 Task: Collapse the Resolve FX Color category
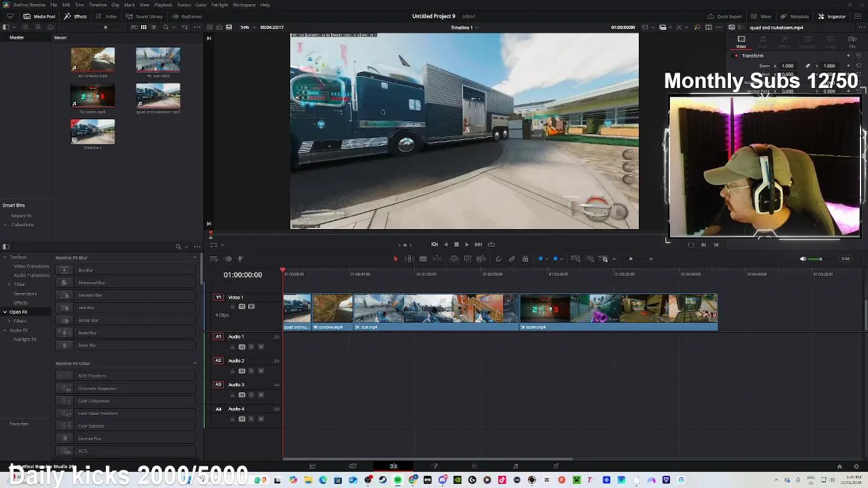[x=195, y=363]
